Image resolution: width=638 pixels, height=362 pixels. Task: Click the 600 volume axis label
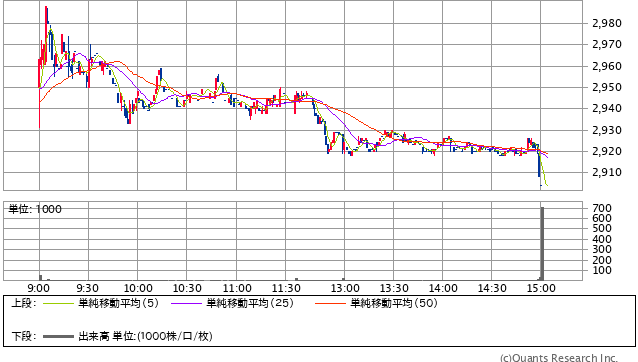(602, 218)
